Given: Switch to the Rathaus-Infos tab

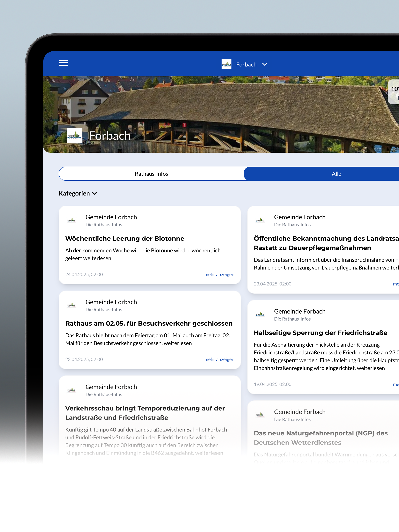Looking at the screenshot, I should pos(151,174).
